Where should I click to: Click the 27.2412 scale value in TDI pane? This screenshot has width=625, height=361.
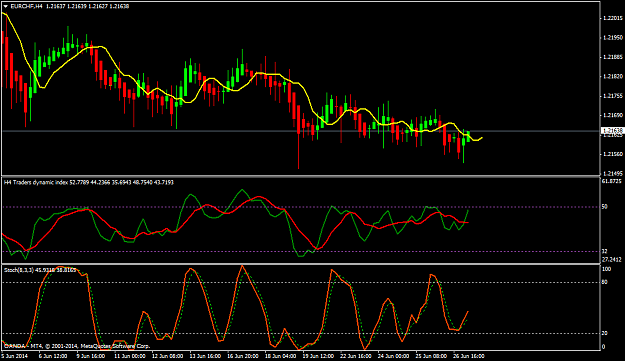pyautogui.click(x=612, y=259)
